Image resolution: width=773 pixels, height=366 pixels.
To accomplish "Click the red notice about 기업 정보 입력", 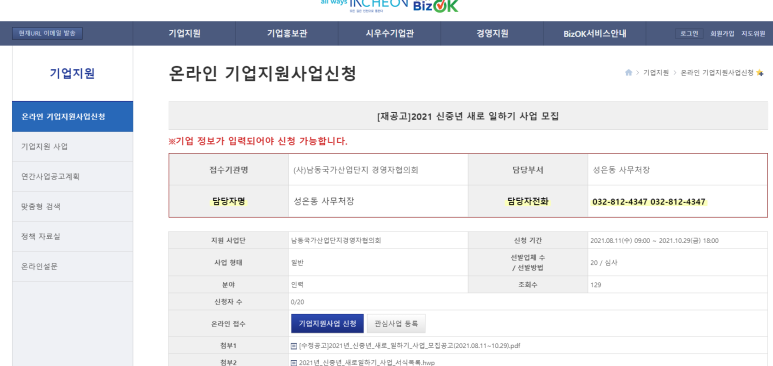I will 258,142.
